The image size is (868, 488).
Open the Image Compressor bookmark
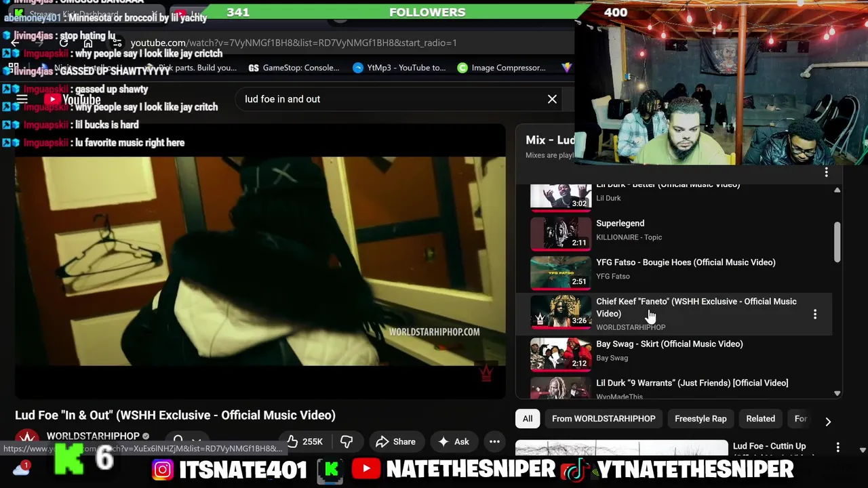(x=501, y=68)
